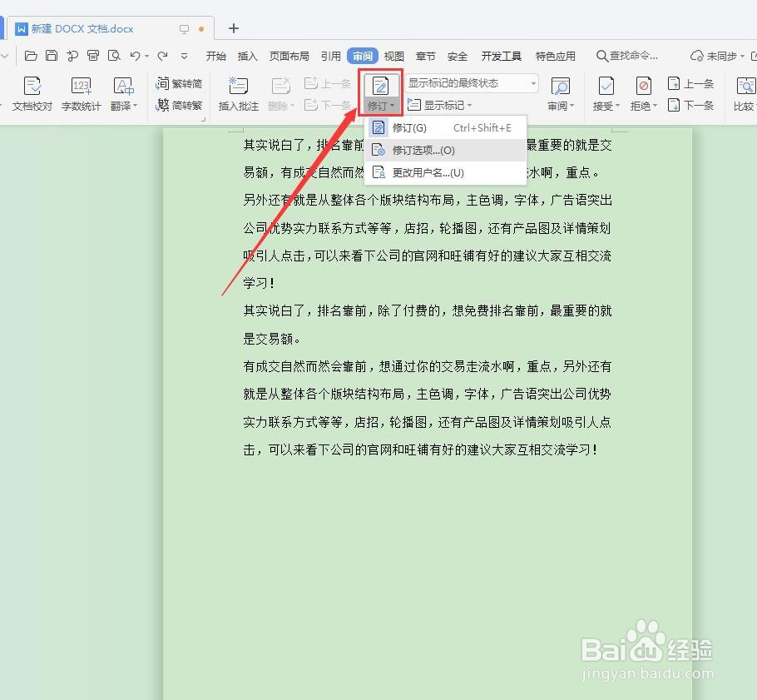Screen dimensions: 757x700
Task: Select the 文档校对 proofing tool
Action: tap(32, 92)
